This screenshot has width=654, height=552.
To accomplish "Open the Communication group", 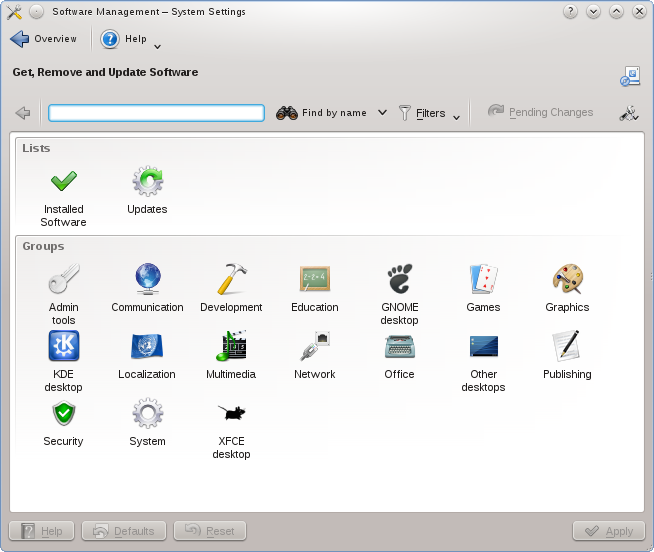I will pyautogui.click(x=147, y=288).
